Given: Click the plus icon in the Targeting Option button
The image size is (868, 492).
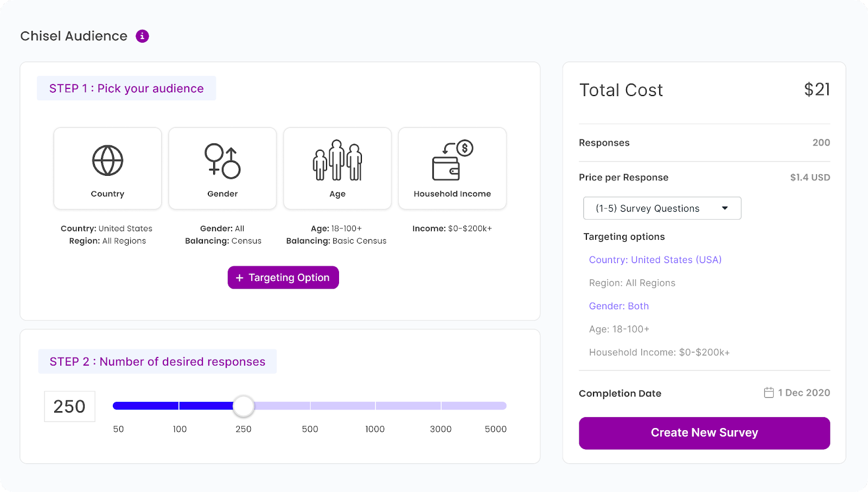Looking at the screenshot, I should tap(239, 277).
